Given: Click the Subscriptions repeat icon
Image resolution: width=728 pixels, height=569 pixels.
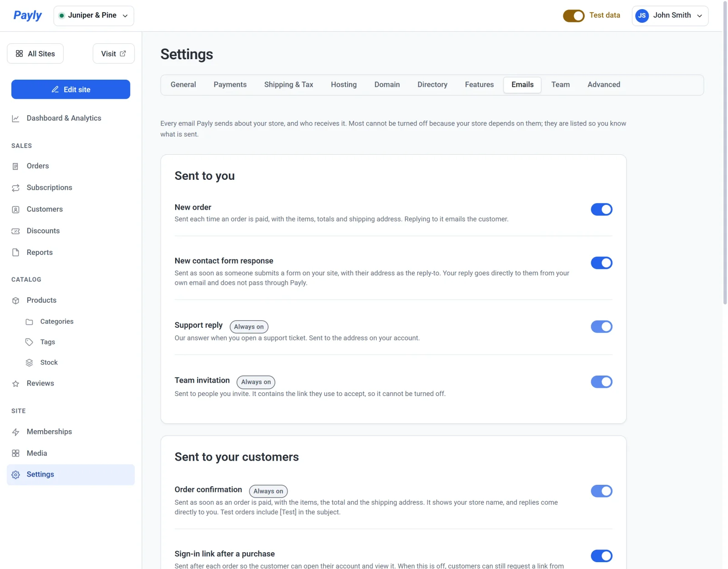Looking at the screenshot, I should coord(15,188).
